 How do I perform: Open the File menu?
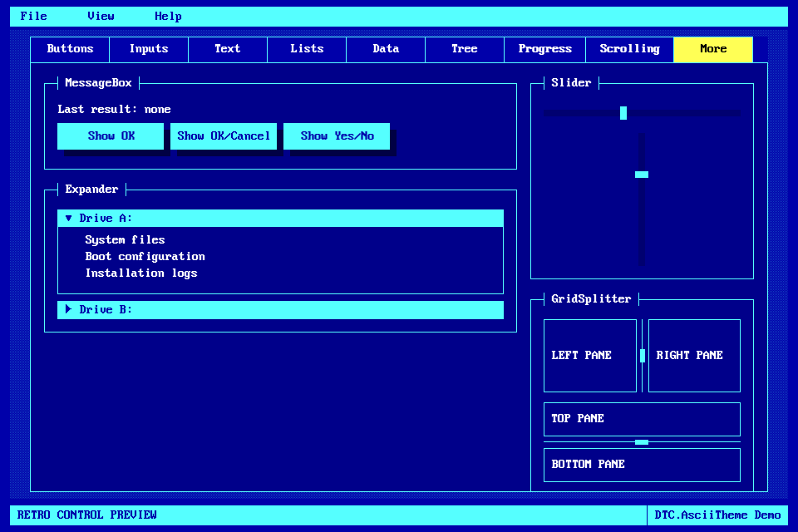[x=34, y=17]
